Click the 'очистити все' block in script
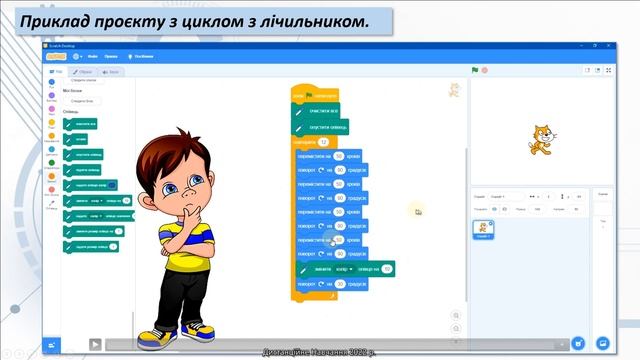Viewport: 640px width, 360px height. 316,111
